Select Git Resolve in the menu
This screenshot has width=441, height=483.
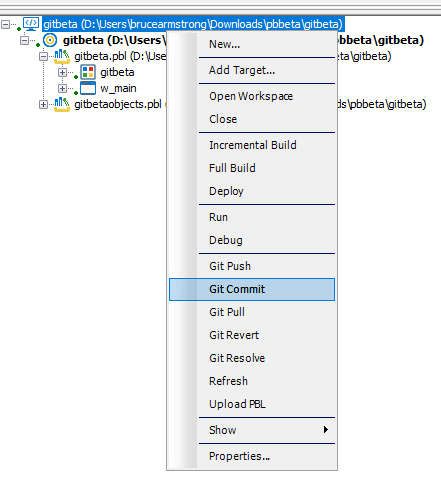252,358
